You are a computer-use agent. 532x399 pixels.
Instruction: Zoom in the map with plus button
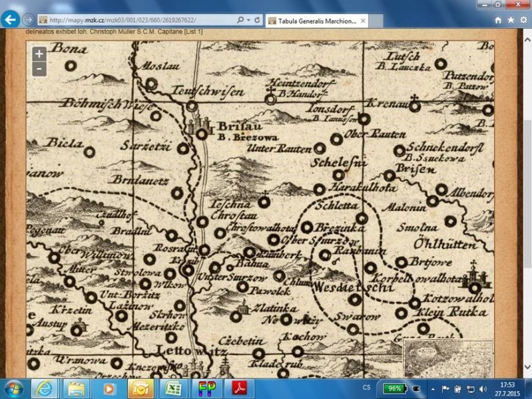39,54
